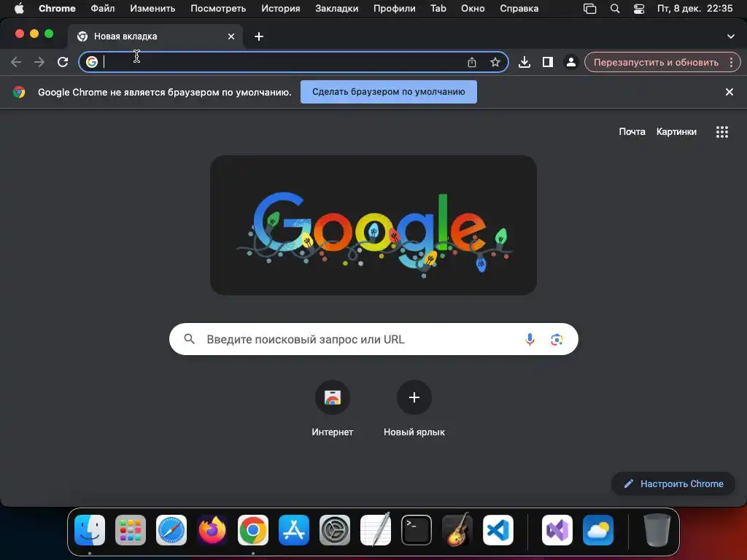Bookmark this page with the star icon

point(495,62)
